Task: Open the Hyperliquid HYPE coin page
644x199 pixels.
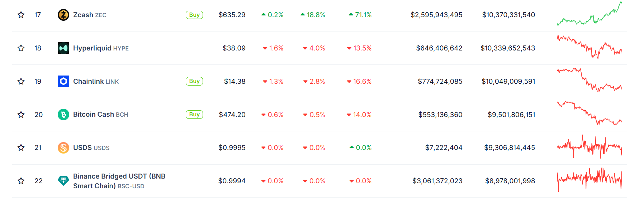Action: tap(101, 48)
